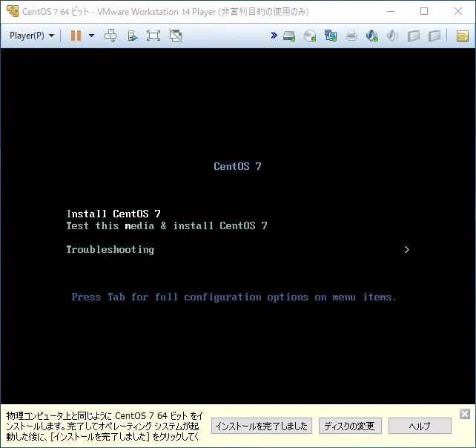This screenshot has width=476, height=448.
Task: Select Test this media & install CentOS 7
Action: pos(167,225)
